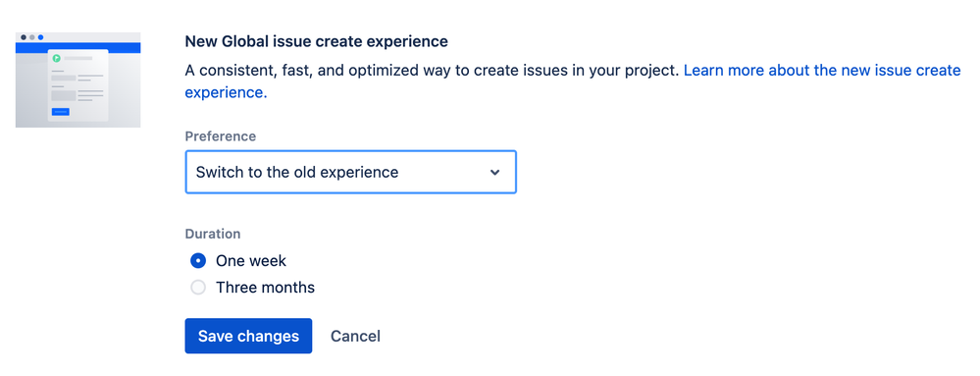The image size is (980, 376).
Task: Click the Duration section label
Action: (213, 234)
